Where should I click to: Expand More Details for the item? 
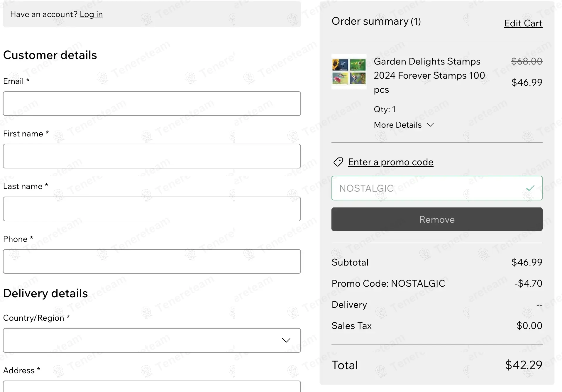coord(403,125)
